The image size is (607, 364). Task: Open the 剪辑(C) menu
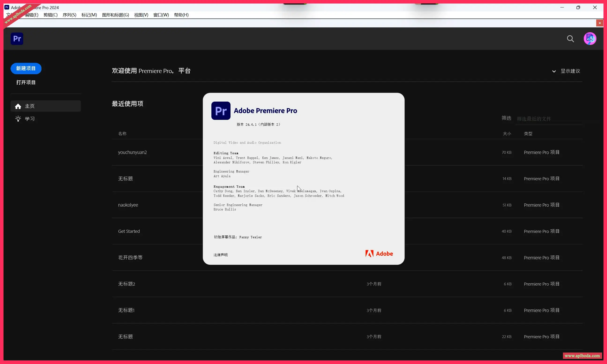click(x=51, y=15)
